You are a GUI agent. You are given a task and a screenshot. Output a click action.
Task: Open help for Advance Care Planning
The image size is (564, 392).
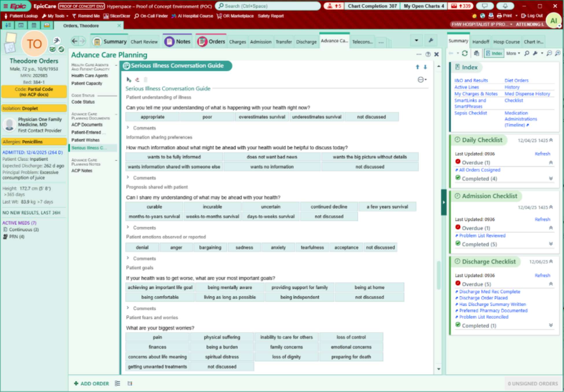click(428, 54)
